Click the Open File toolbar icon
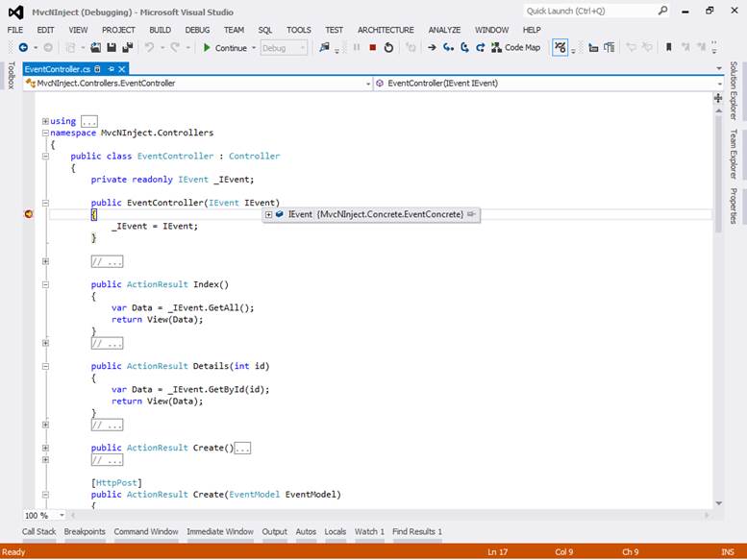This screenshot has height=560, width=747. [x=96, y=48]
